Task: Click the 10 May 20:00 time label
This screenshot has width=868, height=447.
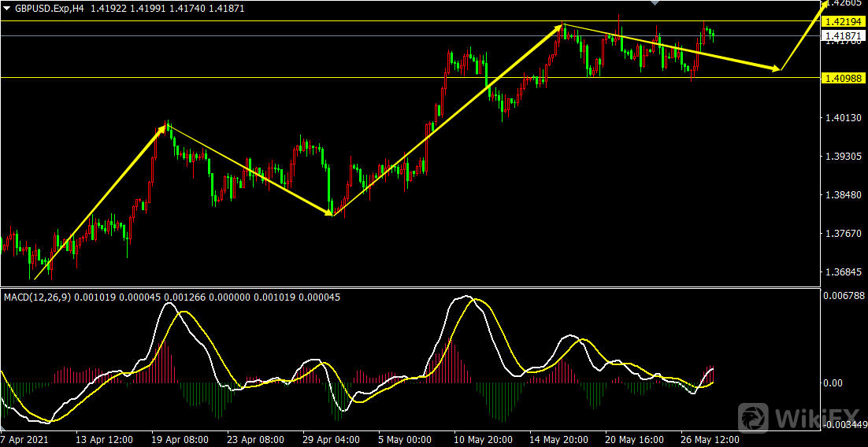Action: point(484,439)
